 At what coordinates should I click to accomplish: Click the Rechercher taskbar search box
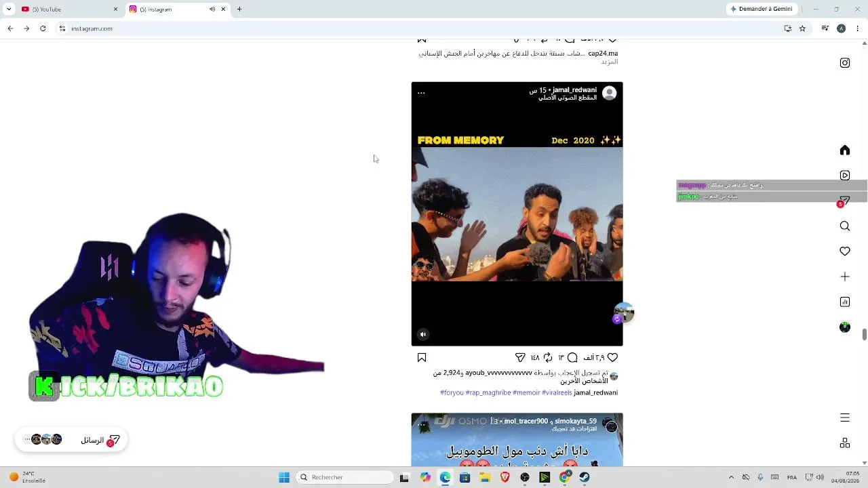[344, 477]
